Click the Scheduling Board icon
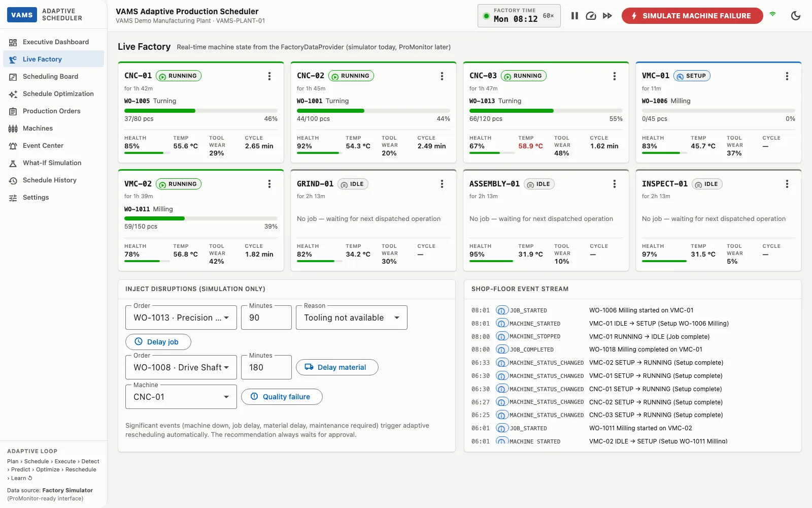This screenshot has height=508, width=812. [x=13, y=77]
